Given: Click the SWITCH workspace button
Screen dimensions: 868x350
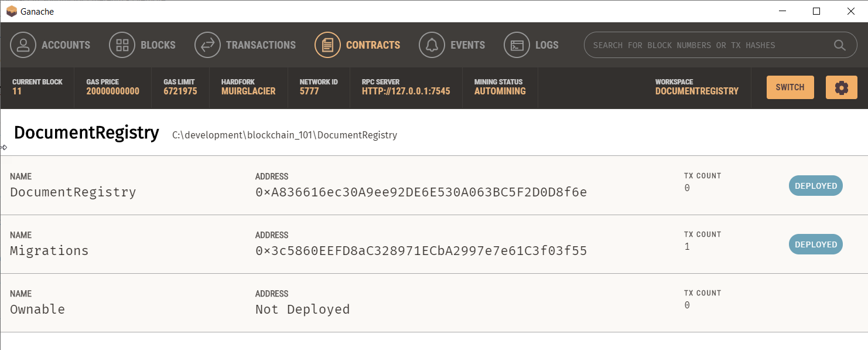Looking at the screenshot, I should tap(790, 87).
